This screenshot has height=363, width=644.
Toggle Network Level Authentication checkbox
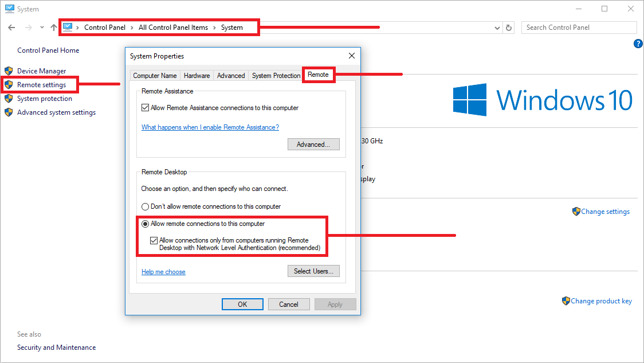[x=154, y=240]
